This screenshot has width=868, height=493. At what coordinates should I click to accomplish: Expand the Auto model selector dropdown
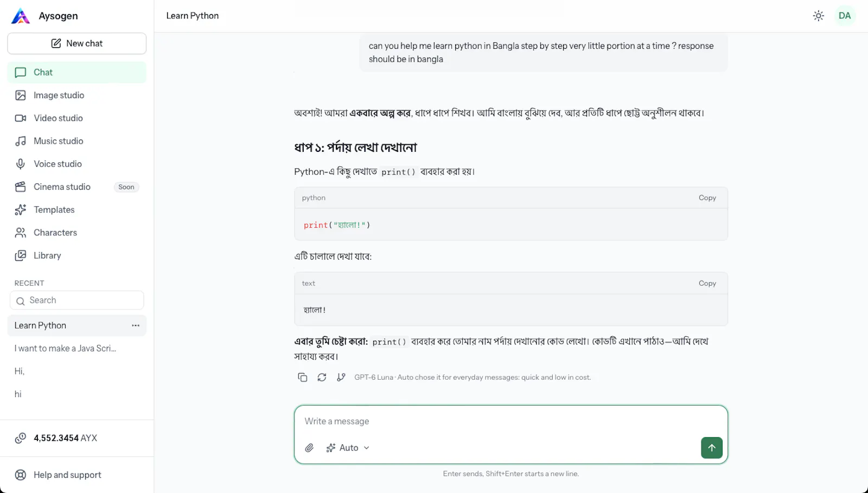(x=348, y=448)
